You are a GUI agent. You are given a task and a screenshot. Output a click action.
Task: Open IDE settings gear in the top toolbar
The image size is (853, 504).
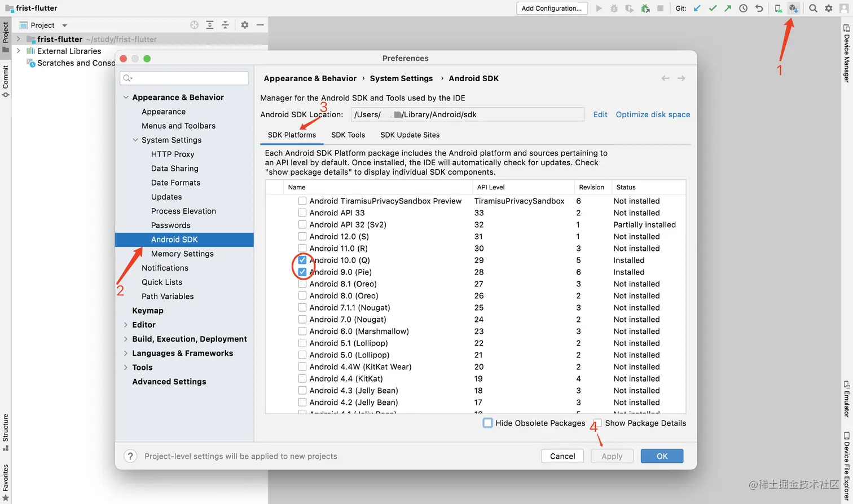pyautogui.click(x=828, y=8)
